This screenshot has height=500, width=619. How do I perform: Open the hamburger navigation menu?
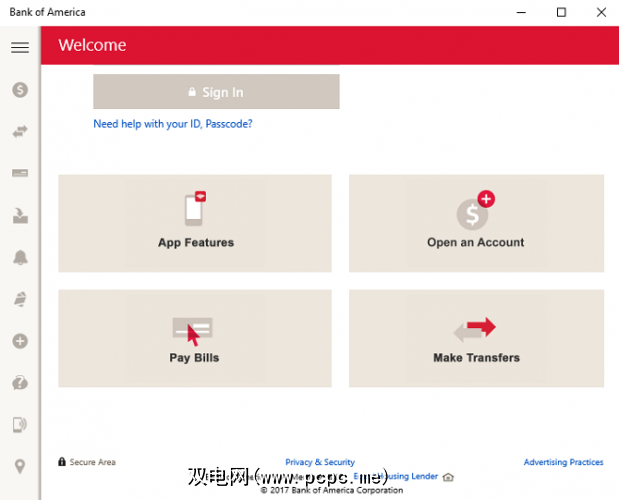(x=20, y=47)
